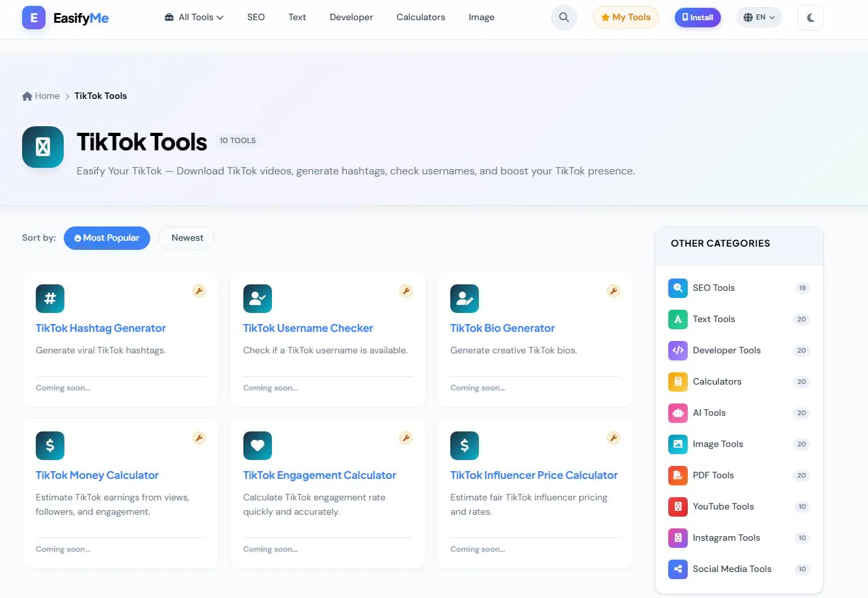Click the TikTok Username Checker user icon
Screen dimensions: 868x598
pos(258,299)
